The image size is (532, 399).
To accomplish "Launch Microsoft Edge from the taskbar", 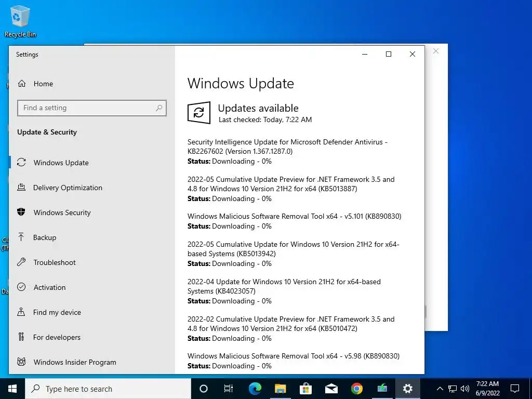I will (255, 389).
